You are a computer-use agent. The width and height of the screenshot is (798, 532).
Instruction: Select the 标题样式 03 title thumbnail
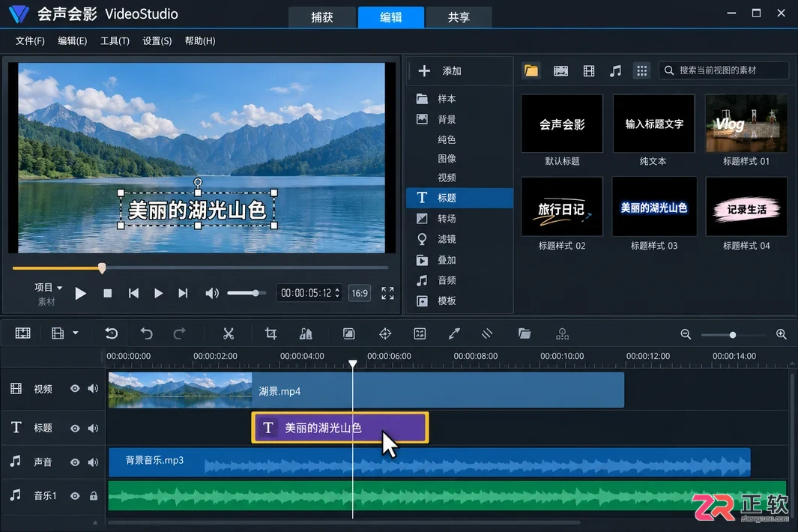click(654, 208)
